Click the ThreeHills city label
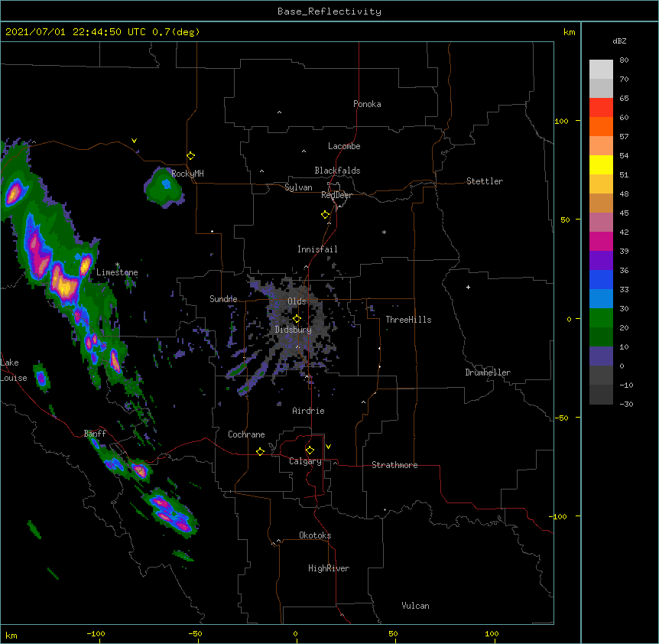659x644 pixels. coord(408,320)
